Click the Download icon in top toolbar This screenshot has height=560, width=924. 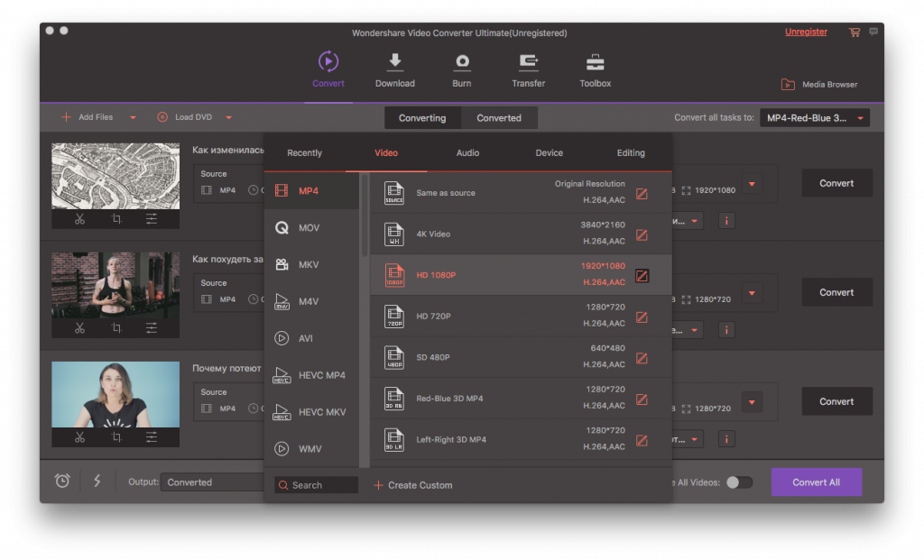pyautogui.click(x=394, y=63)
